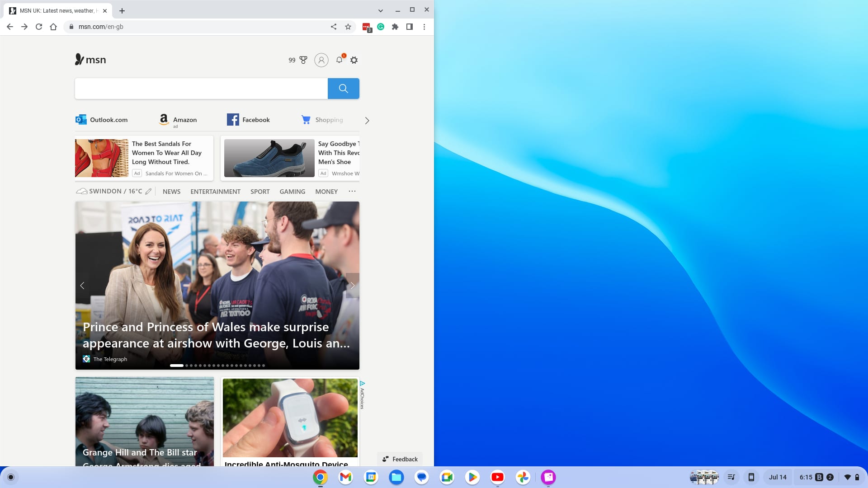Screen dimensions: 868x488
Task: Launch Gmail from shelf
Action: coord(346,477)
